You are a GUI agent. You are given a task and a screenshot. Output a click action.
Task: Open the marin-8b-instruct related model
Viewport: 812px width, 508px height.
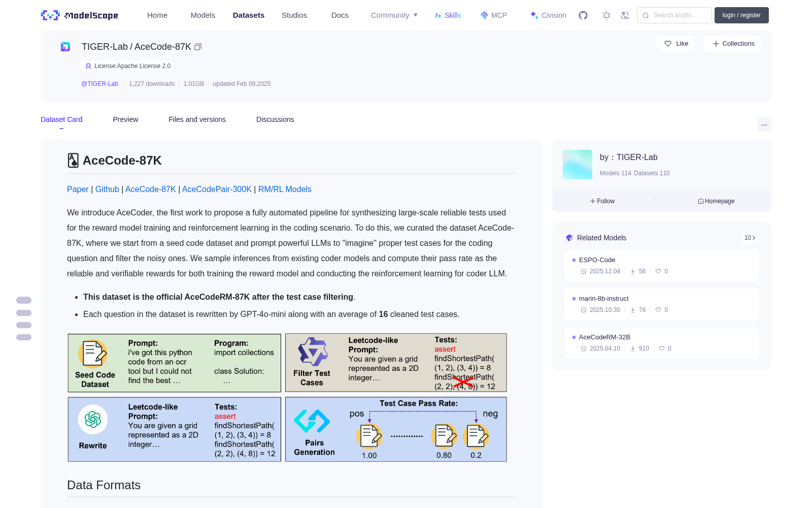[662, 304]
